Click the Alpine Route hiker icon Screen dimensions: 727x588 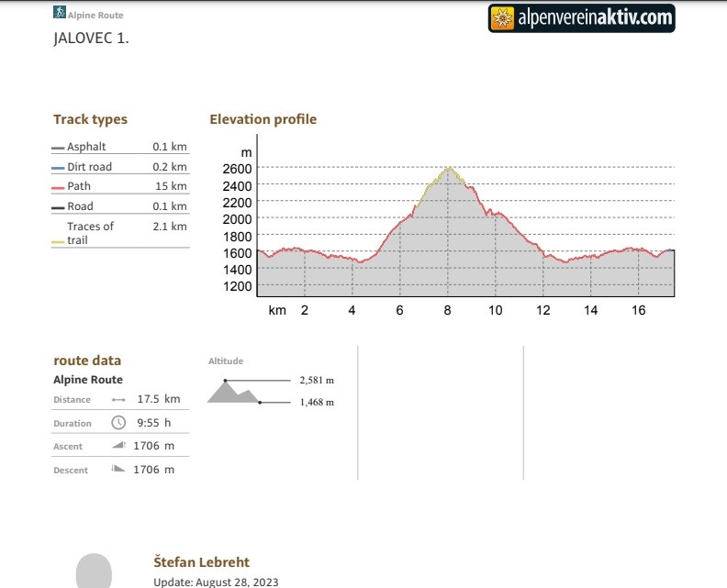60,13
